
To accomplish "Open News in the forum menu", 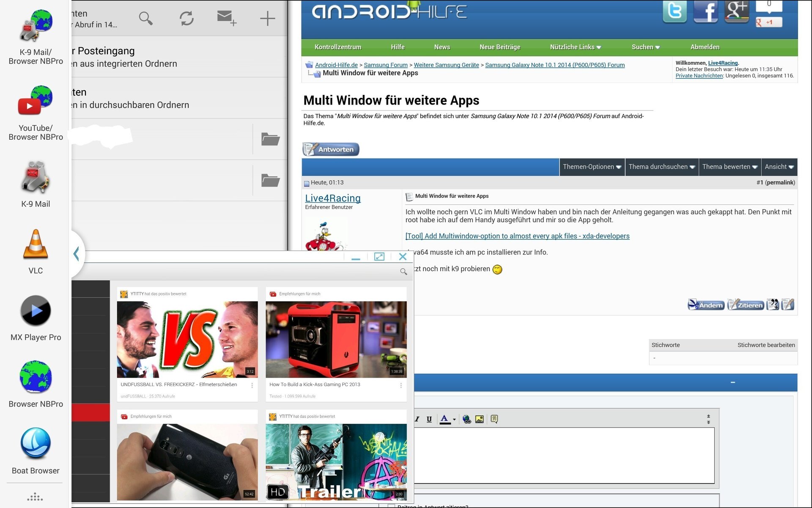I will (442, 47).
